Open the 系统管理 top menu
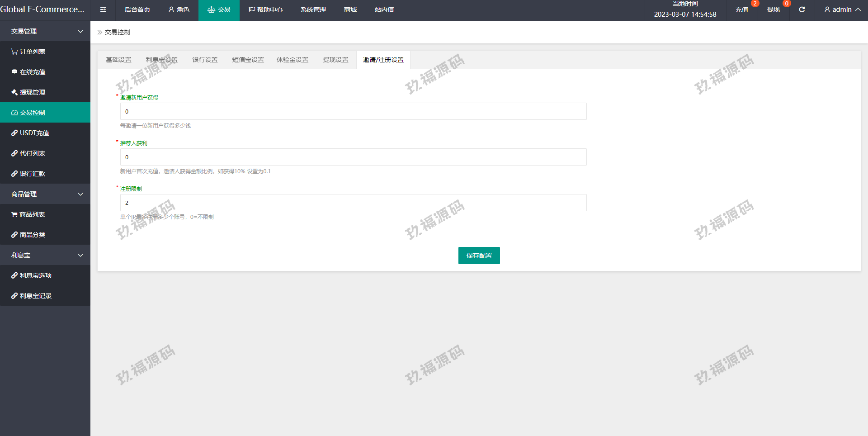The height and width of the screenshot is (436, 868). pyautogui.click(x=313, y=9)
